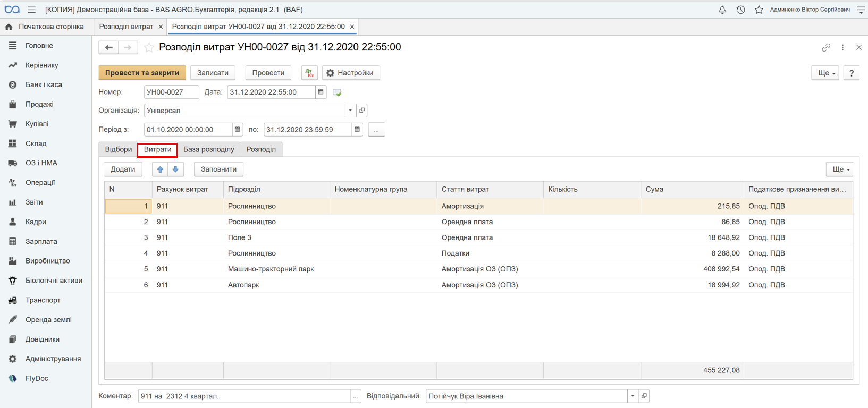
Task: Open the Ще menu above the table
Action: click(840, 169)
